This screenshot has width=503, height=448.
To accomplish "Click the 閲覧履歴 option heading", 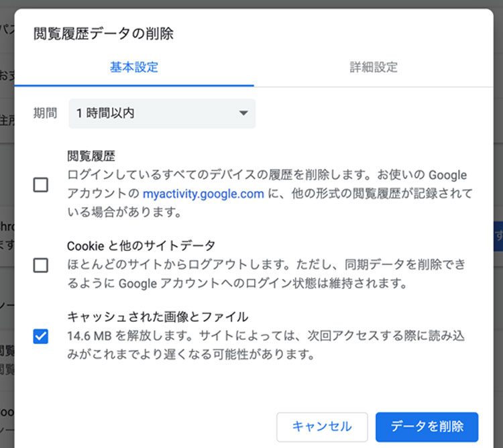I will (91, 156).
